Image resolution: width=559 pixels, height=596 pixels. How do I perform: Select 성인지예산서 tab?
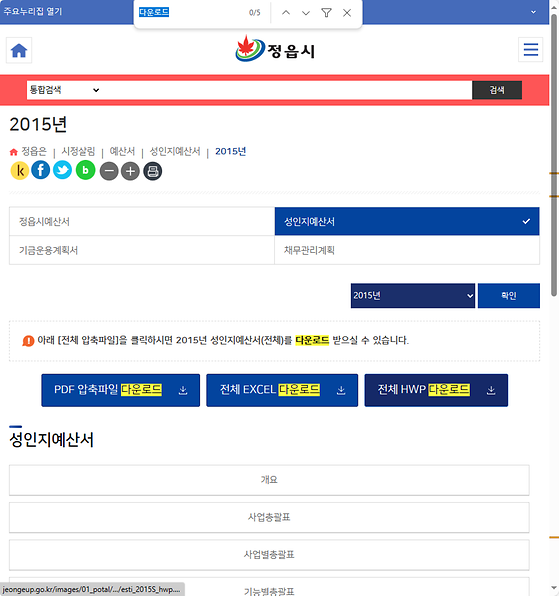click(x=407, y=221)
